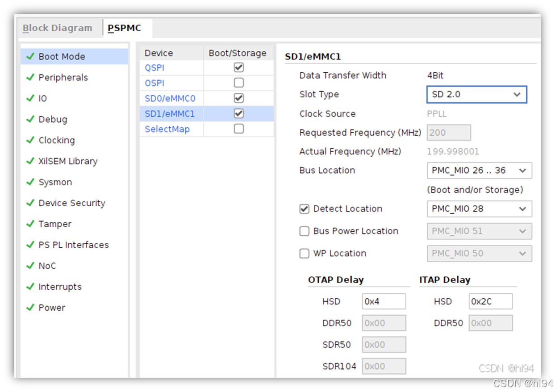Select the SD0/eMMC0 device
Screen dimensions: 555x392
[x=170, y=99]
